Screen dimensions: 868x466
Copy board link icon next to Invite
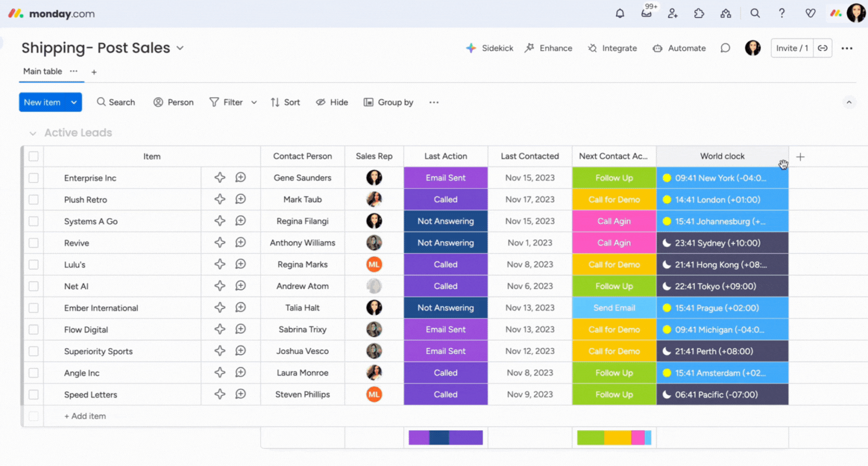pyautogui.click(x=823, y=48)
